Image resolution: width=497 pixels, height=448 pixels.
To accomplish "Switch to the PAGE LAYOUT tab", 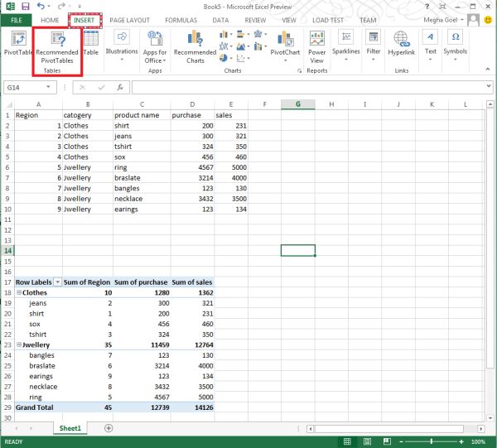I will 130,19.
